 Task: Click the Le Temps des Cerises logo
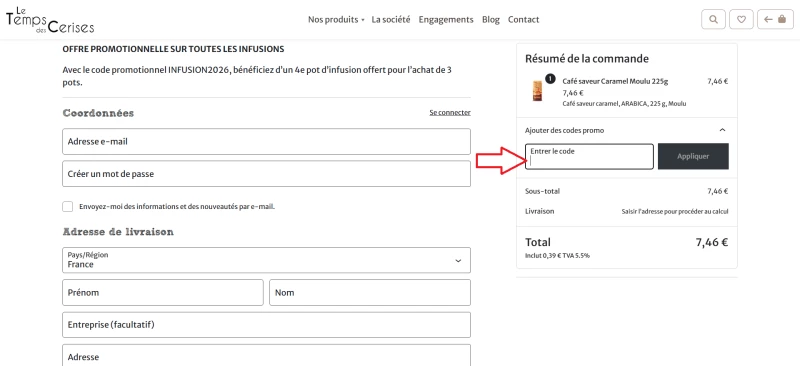[x=50, y=19]
